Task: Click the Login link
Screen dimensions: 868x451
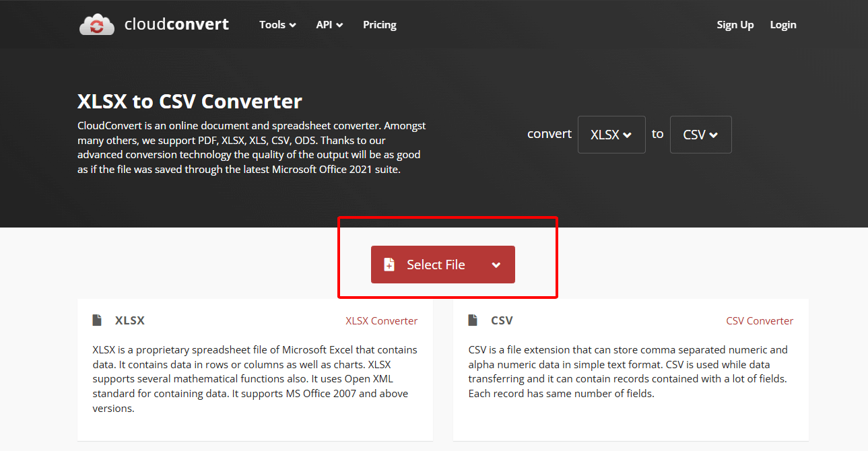Action: (x=783, y=25)
